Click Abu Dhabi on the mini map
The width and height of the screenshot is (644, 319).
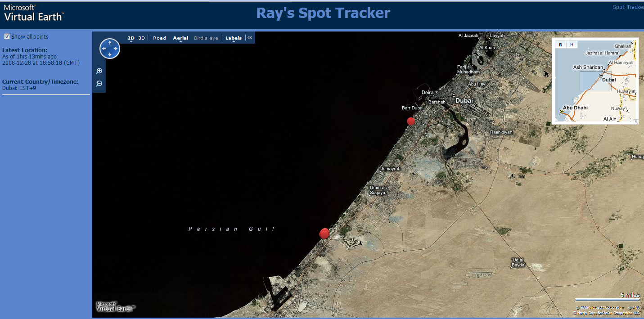pyautogui.click(x=575, y=108)
